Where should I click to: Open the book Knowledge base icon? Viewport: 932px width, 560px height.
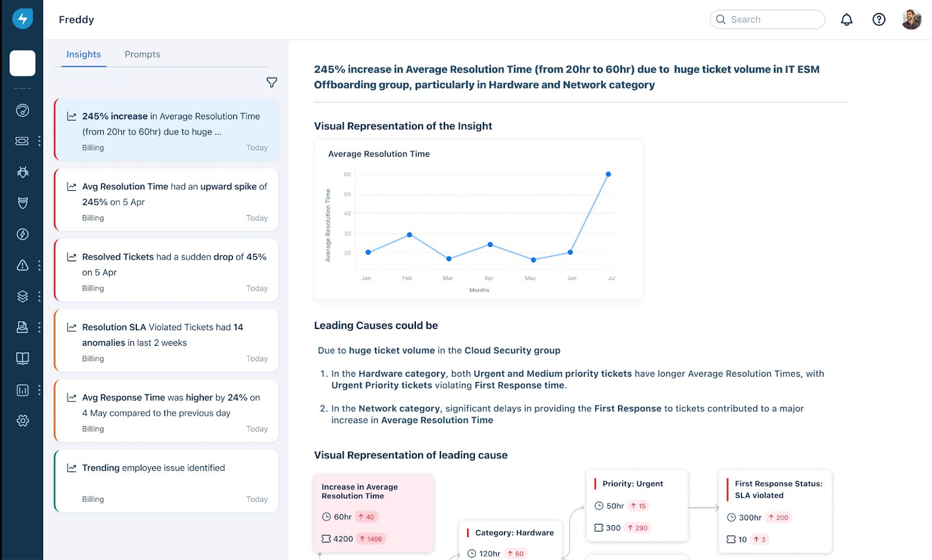(x=22, y=359)
